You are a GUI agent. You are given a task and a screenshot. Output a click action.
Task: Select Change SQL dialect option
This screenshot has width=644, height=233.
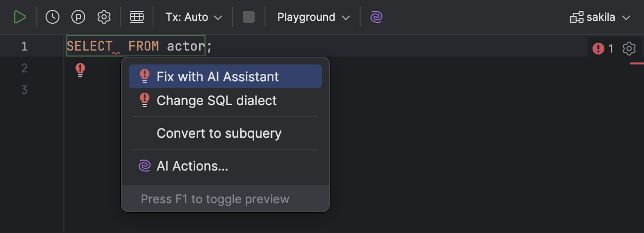(x=216, y=101)
